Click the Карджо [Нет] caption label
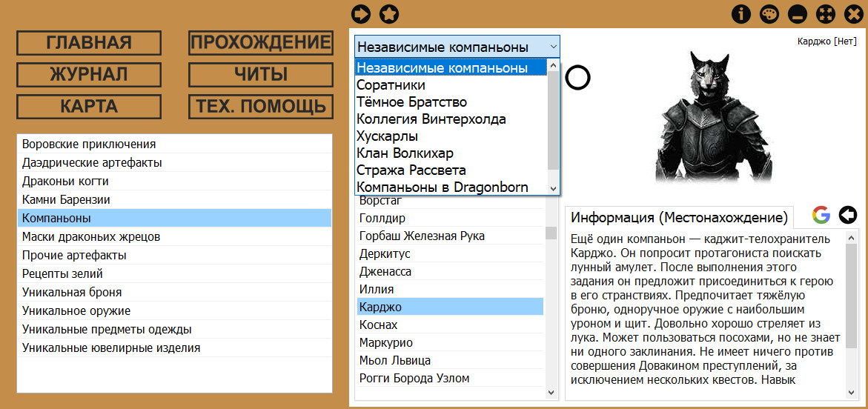 827,41
